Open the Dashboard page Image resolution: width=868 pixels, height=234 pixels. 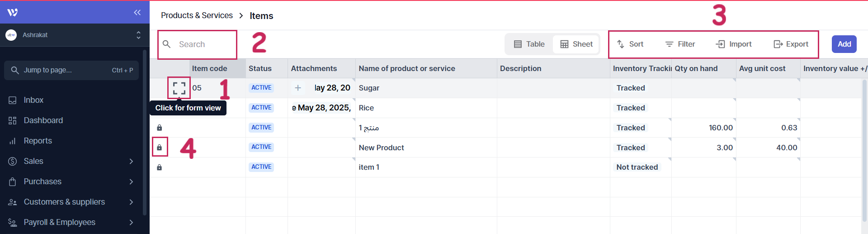tap(43, 120)
